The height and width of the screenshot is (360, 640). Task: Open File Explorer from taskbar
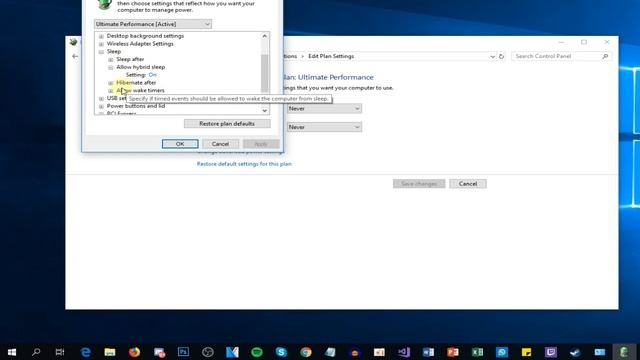pos(110,352)
